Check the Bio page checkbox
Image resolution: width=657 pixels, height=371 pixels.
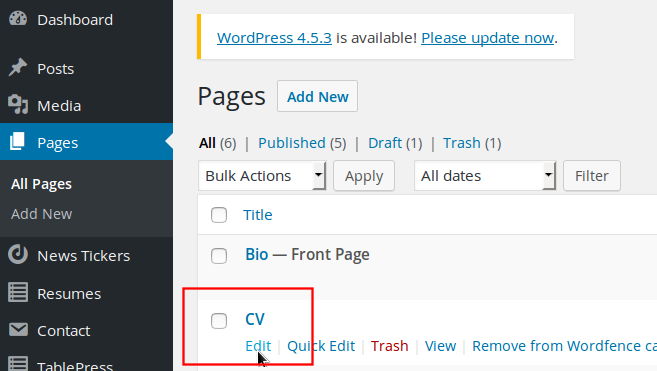(219, 256)
